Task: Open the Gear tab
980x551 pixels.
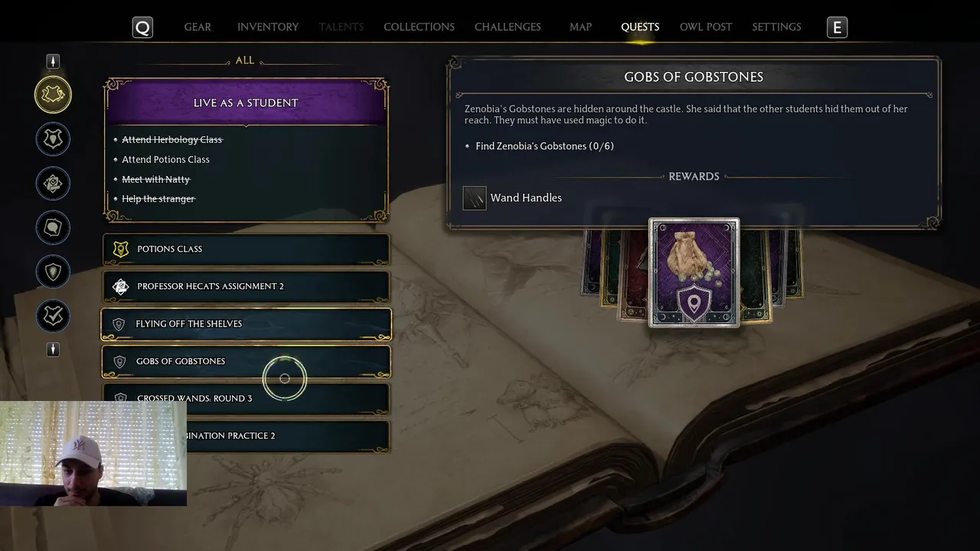Action: click(198, 27)
